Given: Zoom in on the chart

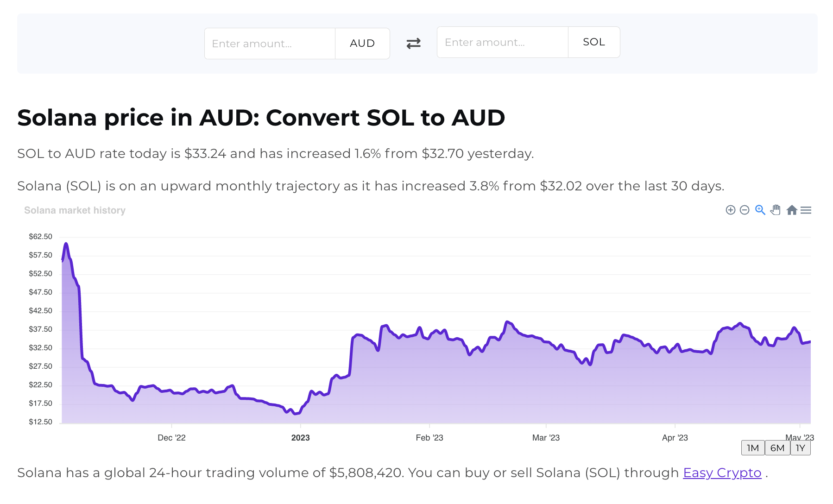Looking at the screenshot, I should [x=731, y=210].
